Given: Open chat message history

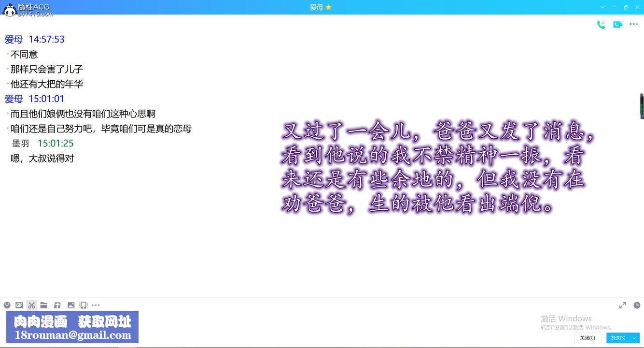Looking at the screenshot, I should [637, 305].
